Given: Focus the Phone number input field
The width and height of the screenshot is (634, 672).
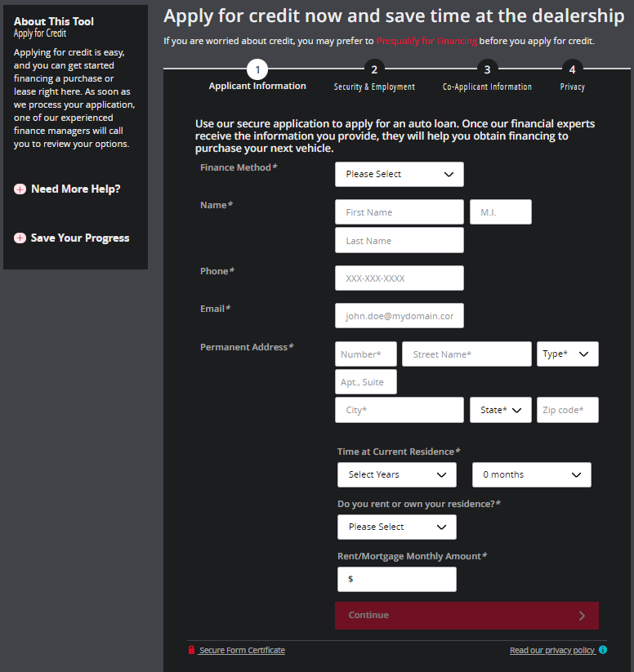Looking at the screenshot, I should pos(399,278).
